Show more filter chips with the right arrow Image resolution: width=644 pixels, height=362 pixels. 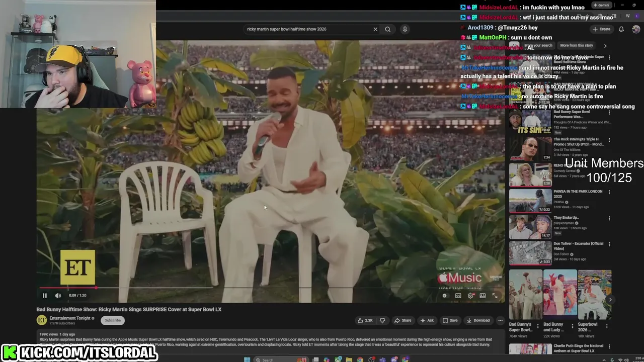click(605, 46)
